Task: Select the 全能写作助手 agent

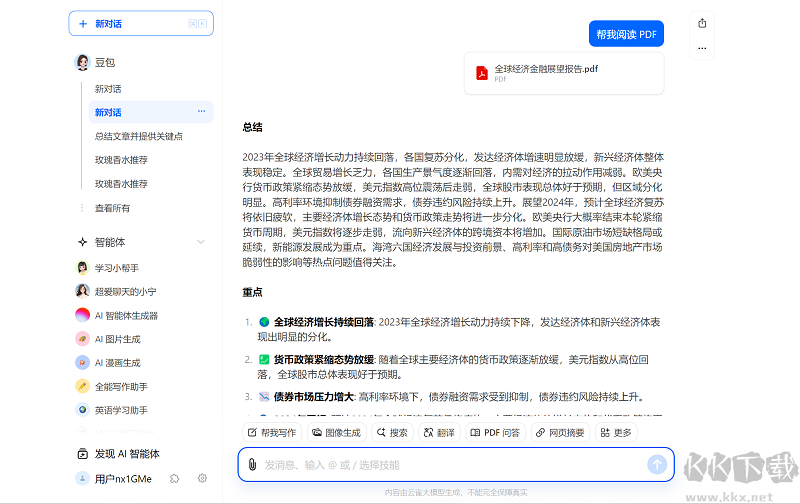Action: coord(121,386)
